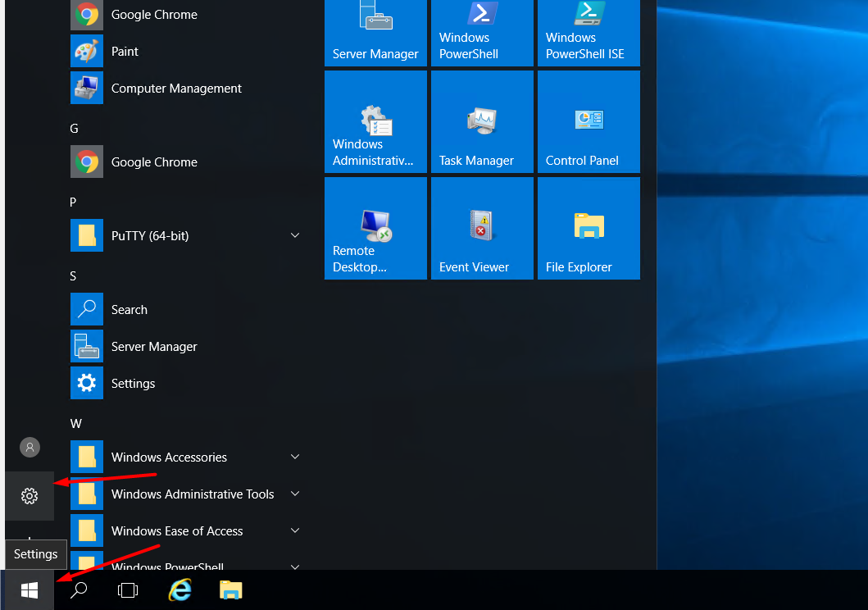The height and width of the screenshot is (610, 868).
Task: Open the user account icon in the sidebar
Action: coord(30,447)
